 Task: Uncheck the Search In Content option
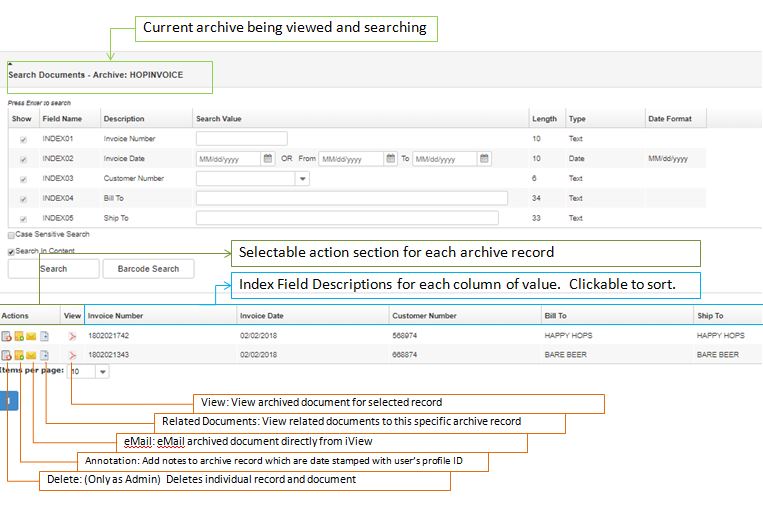coord(11,251)
